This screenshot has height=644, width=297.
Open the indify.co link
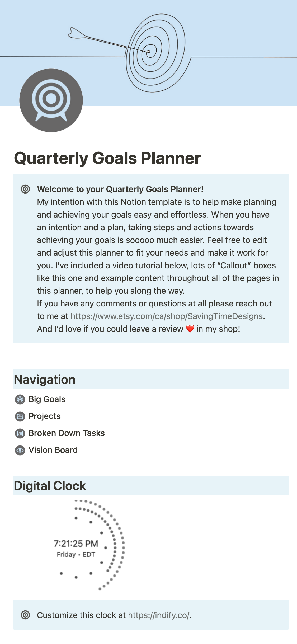click(x=158, y=615)
